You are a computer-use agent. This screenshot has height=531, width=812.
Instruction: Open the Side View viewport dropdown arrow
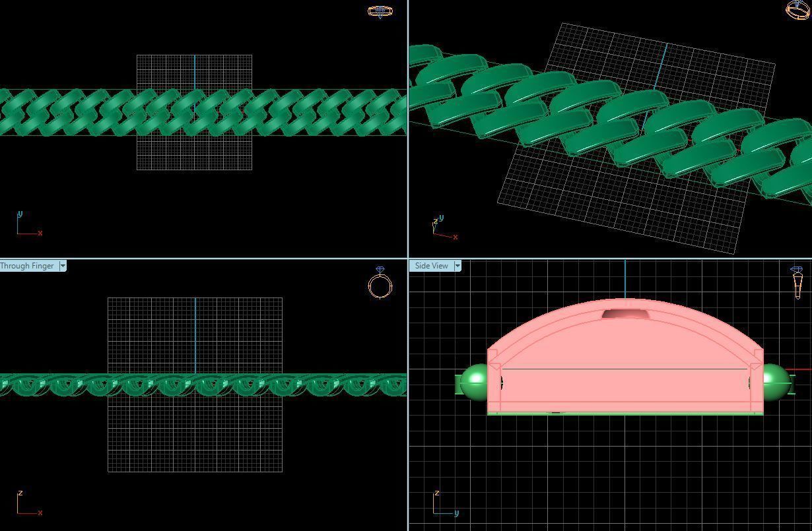pyautogui.click(x=457, y=266)
